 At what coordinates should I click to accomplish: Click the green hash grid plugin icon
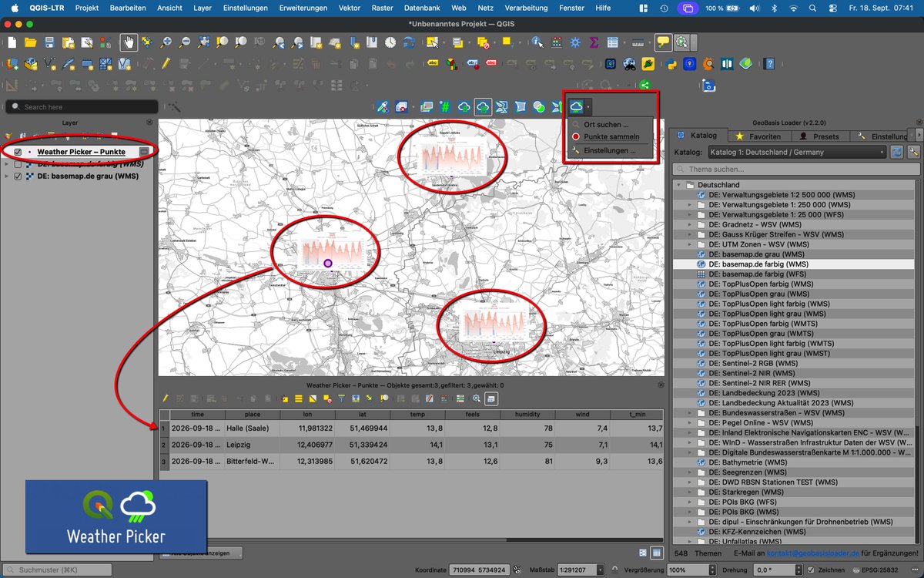(x=444, y=107)
